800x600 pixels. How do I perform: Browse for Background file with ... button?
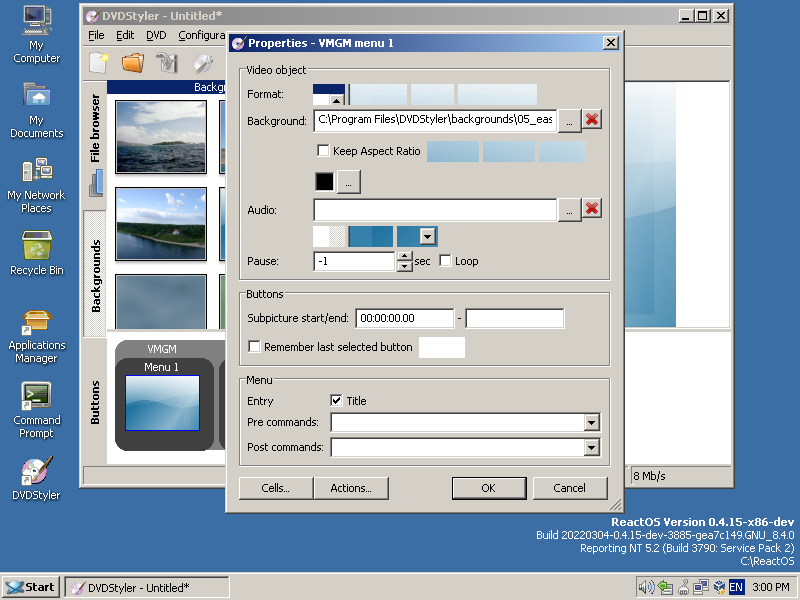click(569, 121)
